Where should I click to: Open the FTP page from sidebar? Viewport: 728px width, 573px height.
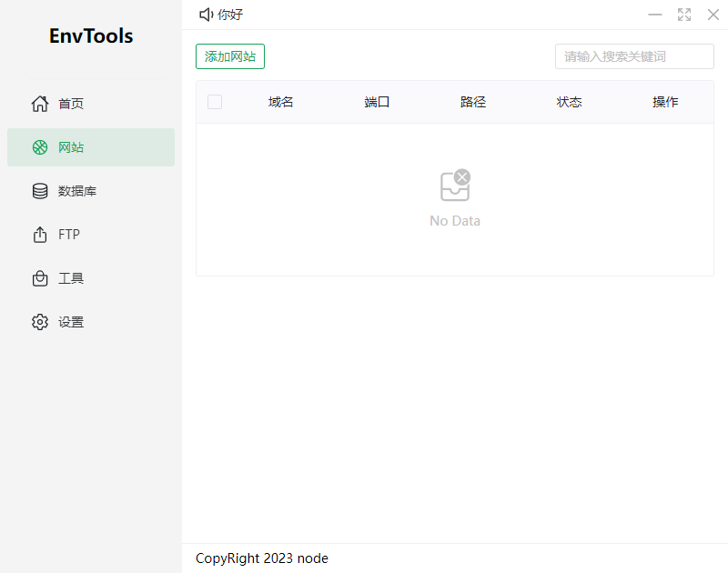(69, 235)
